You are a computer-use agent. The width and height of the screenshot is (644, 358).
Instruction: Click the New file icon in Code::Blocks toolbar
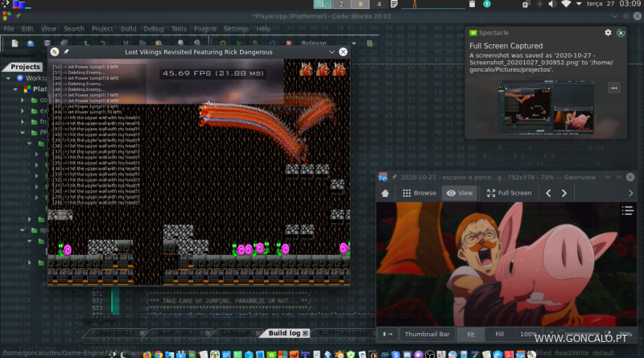(14, 43)
